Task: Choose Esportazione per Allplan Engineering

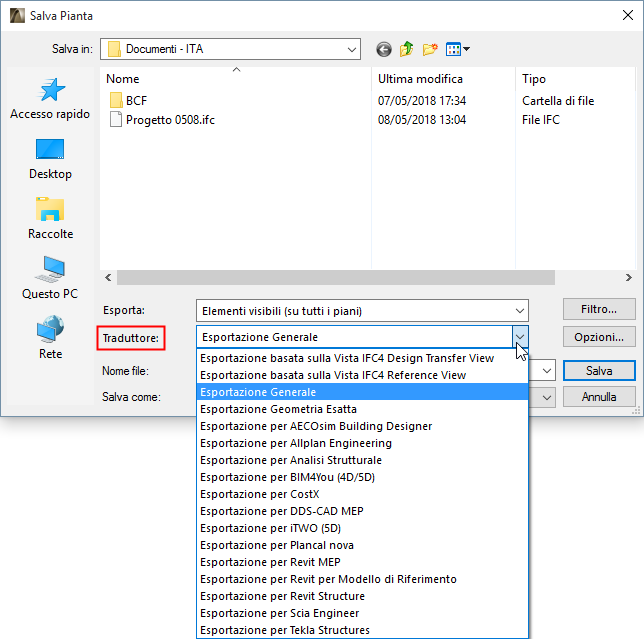Action: tap(362, 443)
